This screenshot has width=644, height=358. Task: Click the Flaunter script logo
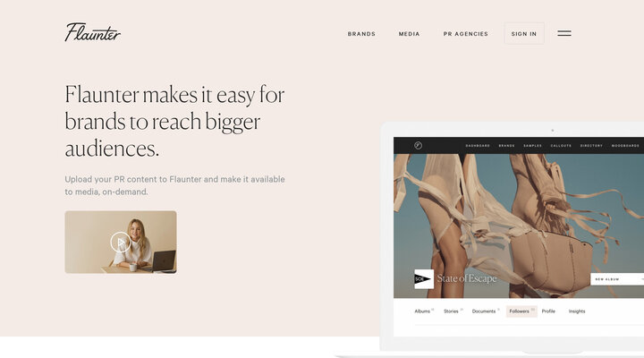[x=92, y=32]
